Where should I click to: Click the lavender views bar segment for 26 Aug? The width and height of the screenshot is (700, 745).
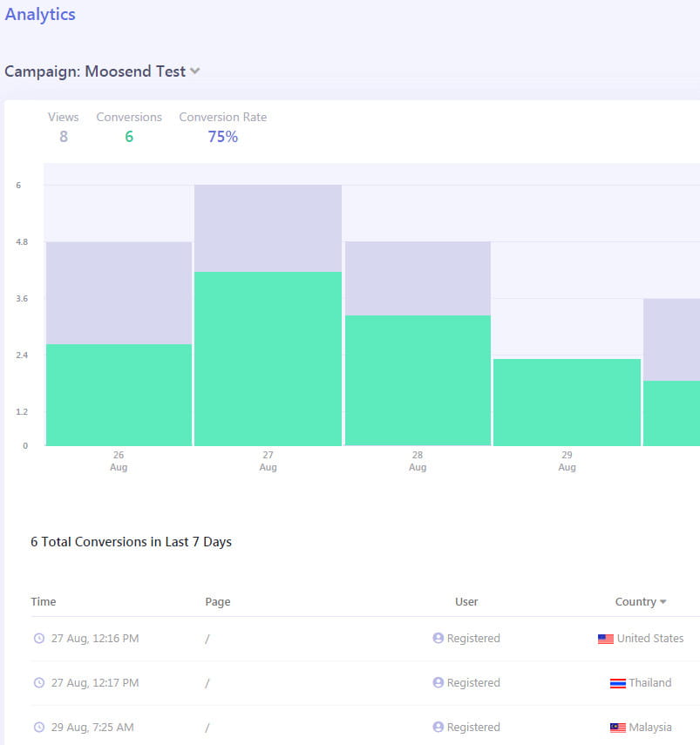point(119,293)
